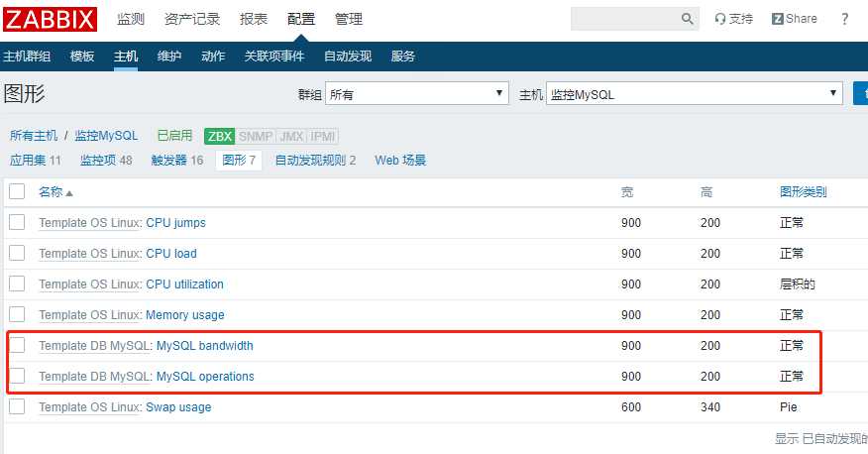Check the CPU utilization row checkbox

[x=17, y=284]
